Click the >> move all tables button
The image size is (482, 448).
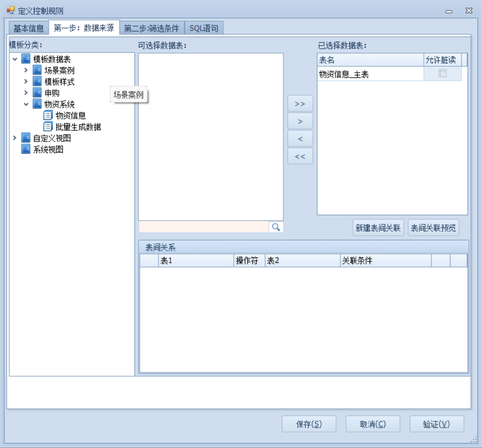(x=300, y=104)
